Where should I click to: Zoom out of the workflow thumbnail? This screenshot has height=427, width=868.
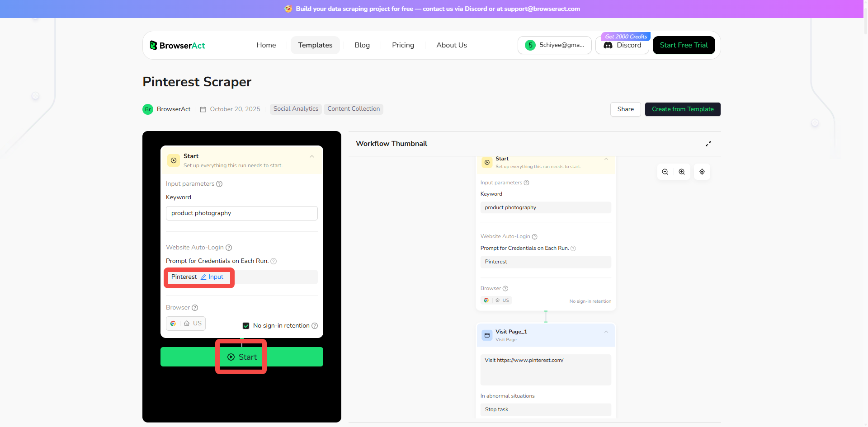(x=665, y=172)
